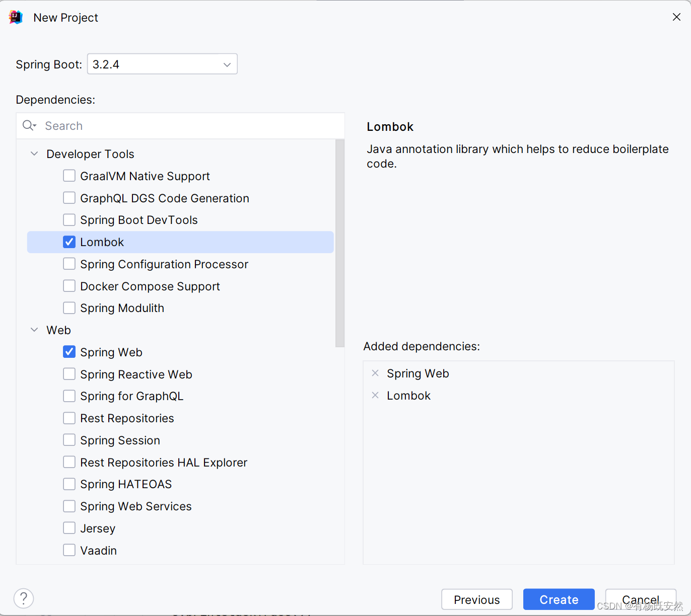Click the IntelliJ IDEA logo icon
This screenshot has height=616, width=691.
(x=16, y=17)
